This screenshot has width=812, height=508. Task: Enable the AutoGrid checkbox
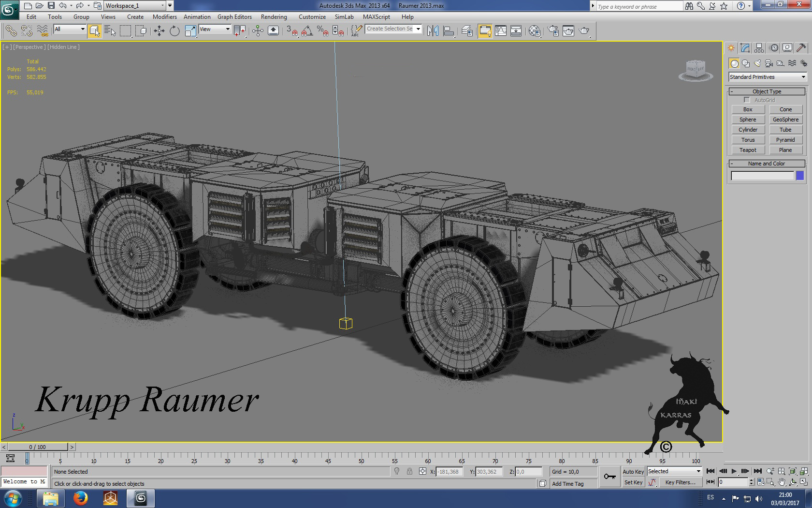[747, 100]
